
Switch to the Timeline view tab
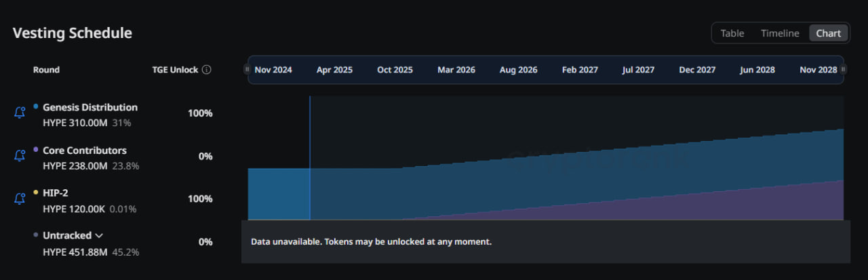[x=780, y=33]
